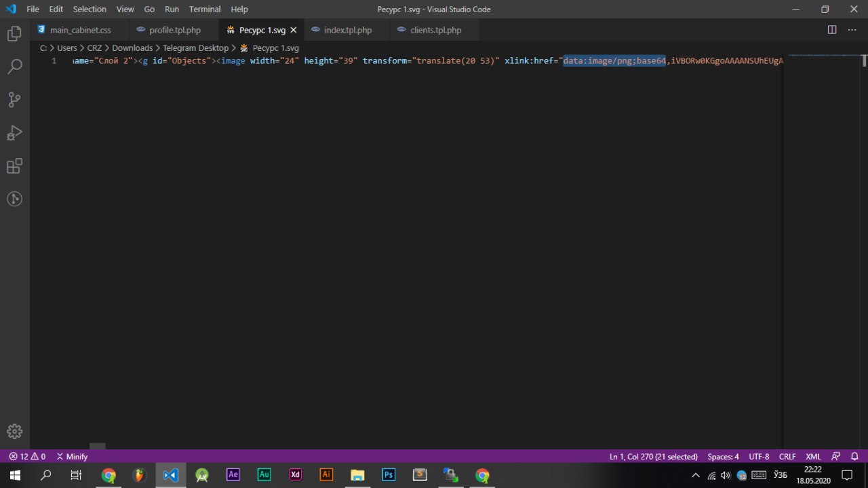Click the CRZ breadcrumb segment
This screenshot has width=868, height=488.
95,48
